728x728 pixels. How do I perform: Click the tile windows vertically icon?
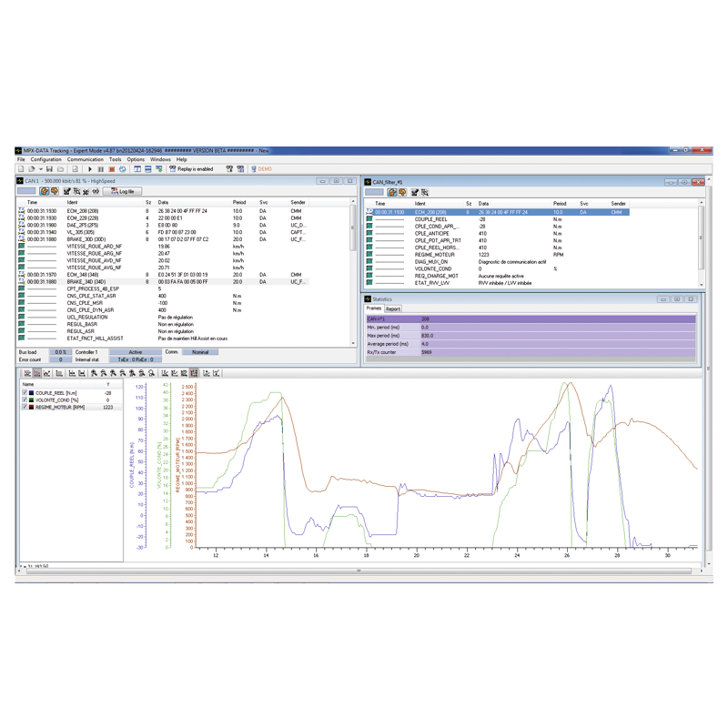(x=138, y=169)
